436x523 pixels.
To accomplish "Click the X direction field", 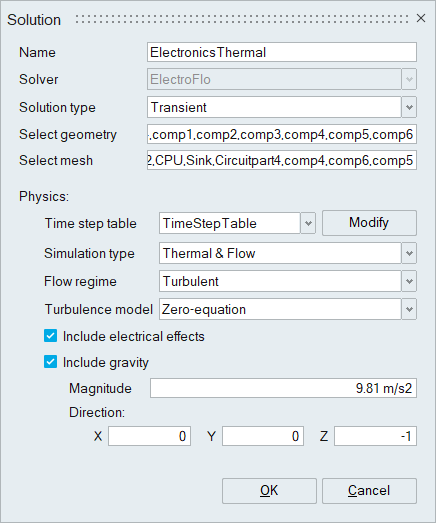I will [149, 436].
